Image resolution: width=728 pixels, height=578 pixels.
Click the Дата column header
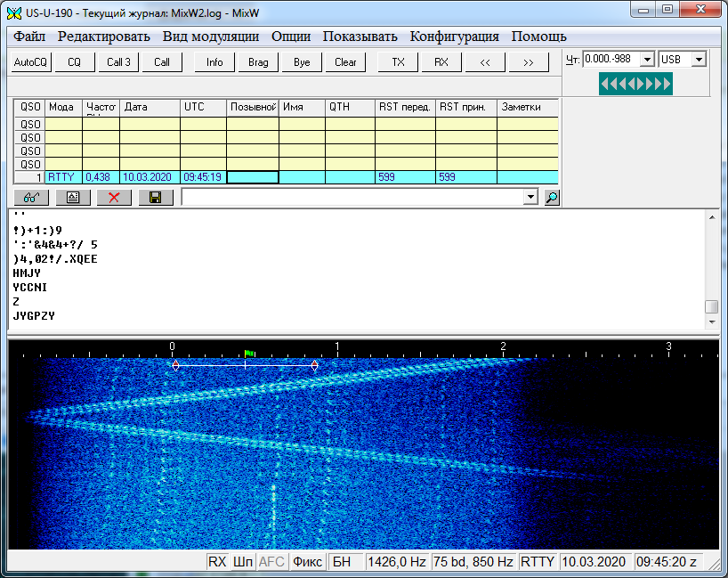(150, 108)
